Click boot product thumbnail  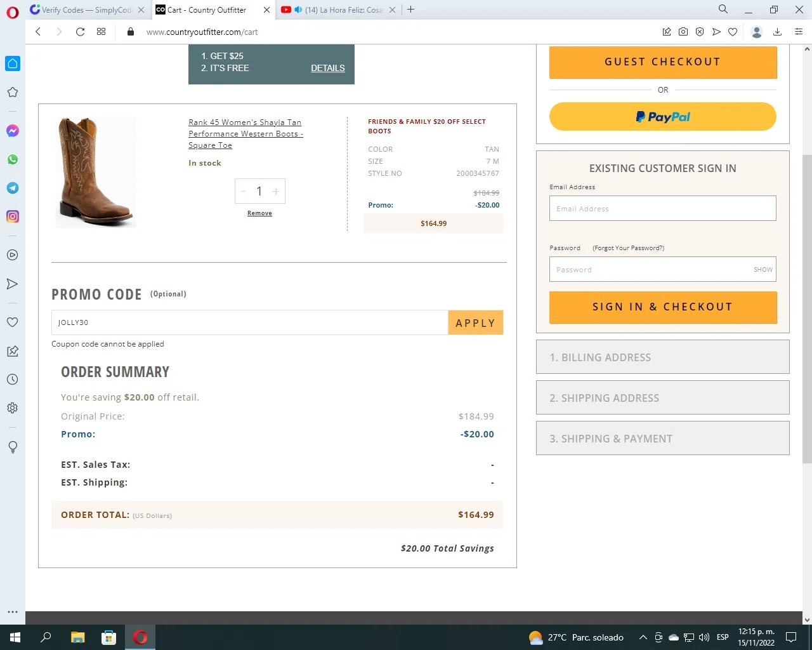(96, 172)
